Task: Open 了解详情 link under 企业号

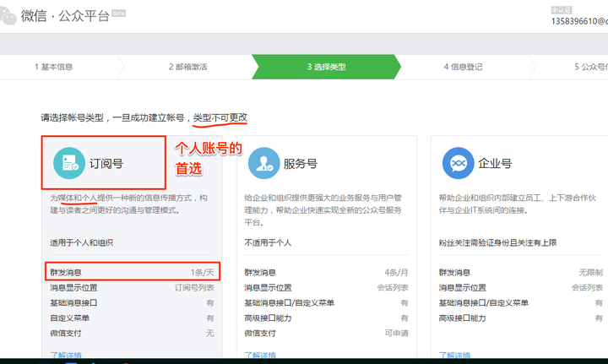Action: [454, 355]
